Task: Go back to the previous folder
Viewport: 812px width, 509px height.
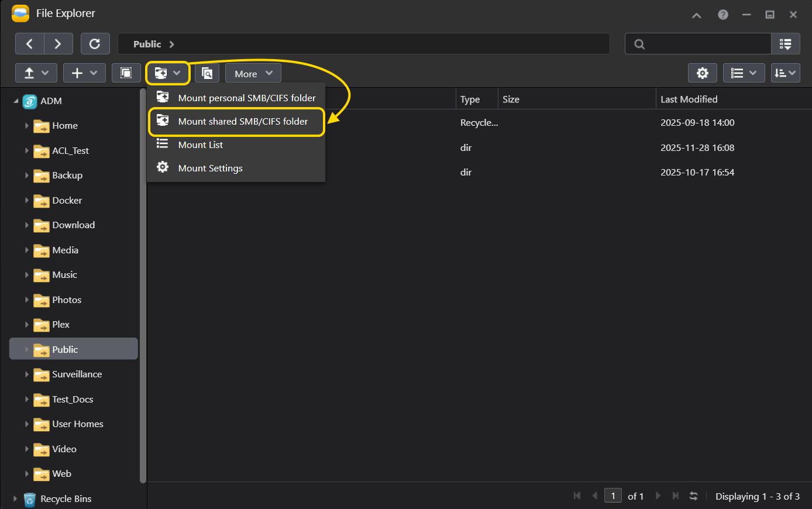Action: pyautogui.click(x=29, y=44)
